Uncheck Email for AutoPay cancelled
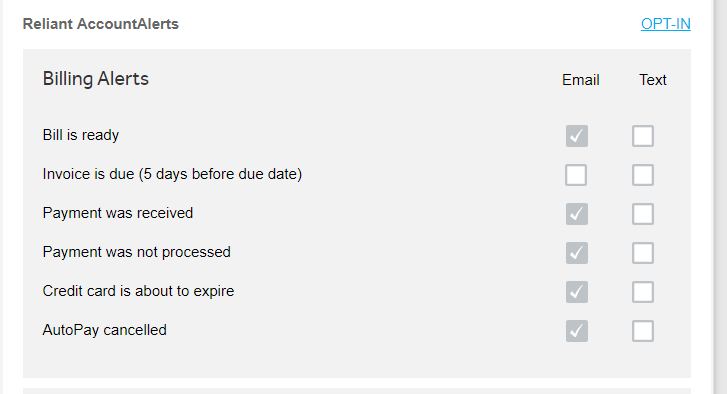The width and height of the screenshot is (727, 394). click(577, 330)
